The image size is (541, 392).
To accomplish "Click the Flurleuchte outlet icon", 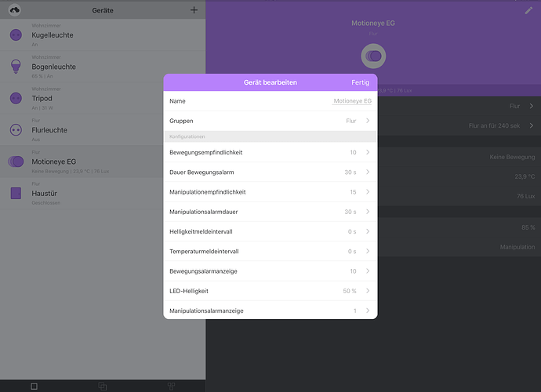I will point(16,129).
